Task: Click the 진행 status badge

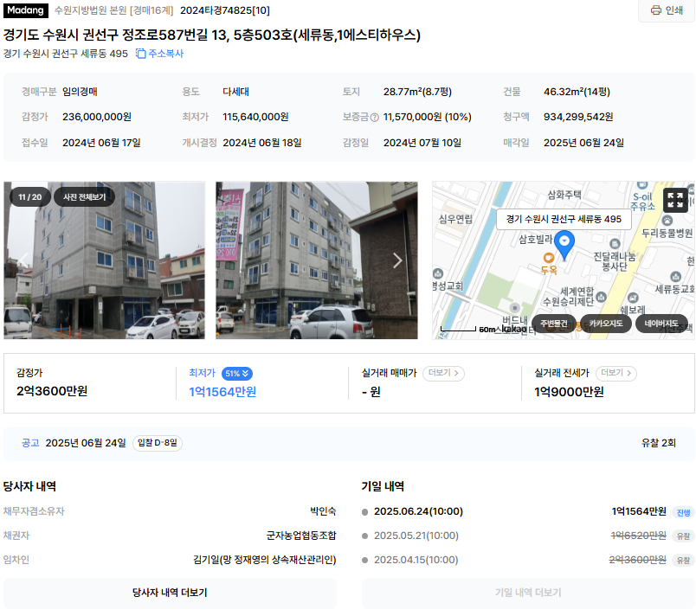Action: pos(683,513)
